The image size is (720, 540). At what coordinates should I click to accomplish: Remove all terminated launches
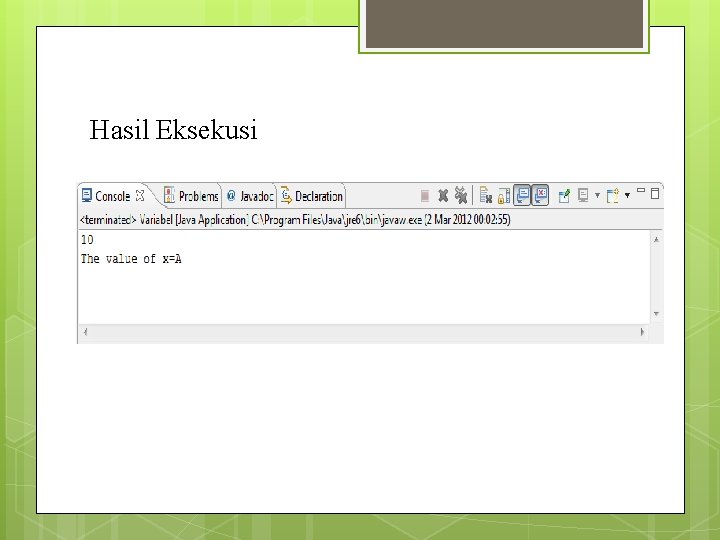click(x=461, y=195)
